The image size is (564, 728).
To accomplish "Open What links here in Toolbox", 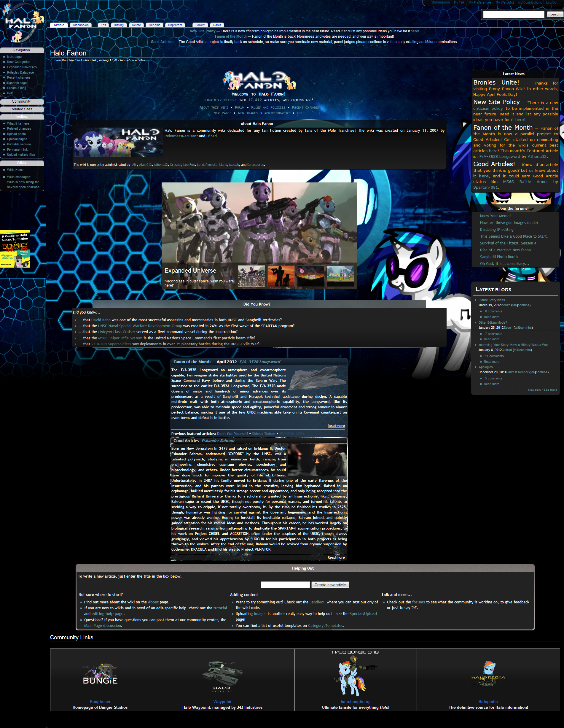I will point(18,123).
